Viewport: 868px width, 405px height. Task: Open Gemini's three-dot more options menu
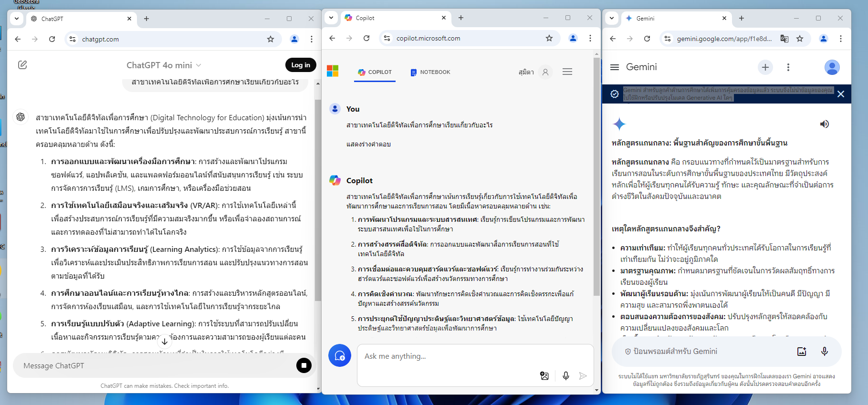click(x=788, y=67)
